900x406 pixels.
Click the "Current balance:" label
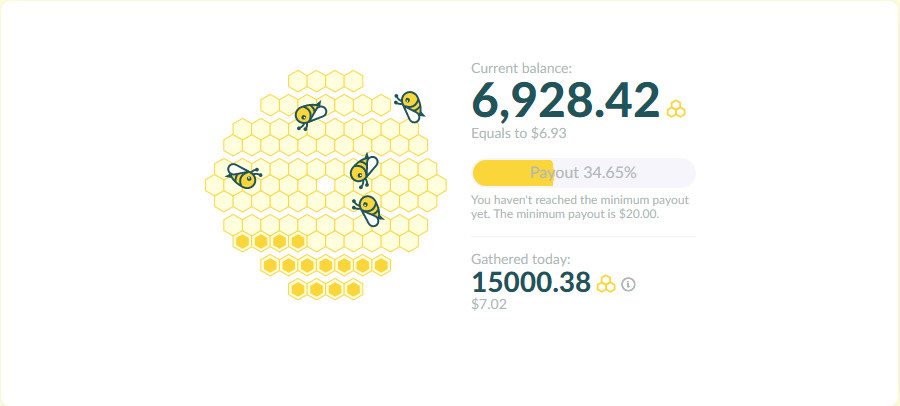(521, 68)
